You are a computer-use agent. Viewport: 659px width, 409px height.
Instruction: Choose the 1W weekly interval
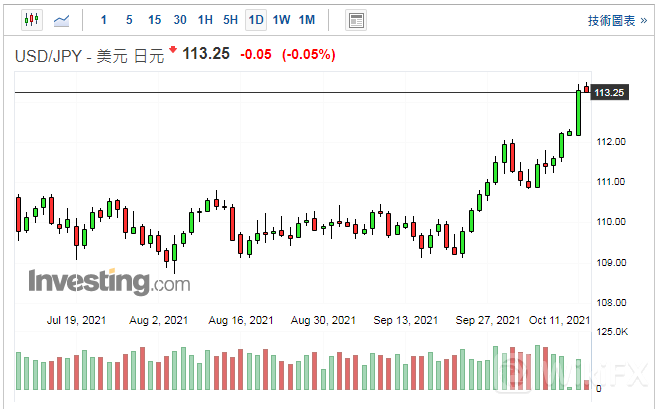click(281, 20)
